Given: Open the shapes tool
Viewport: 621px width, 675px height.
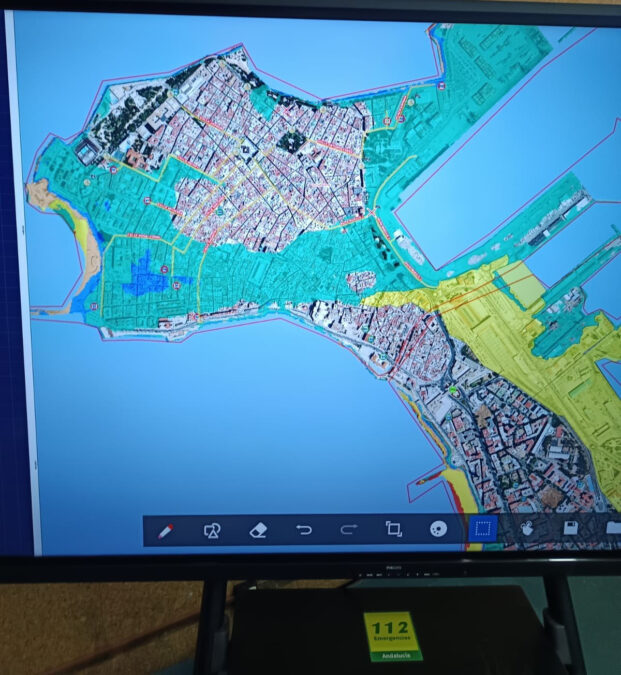Looking at the screenshot, I should (x=212, y=530).
